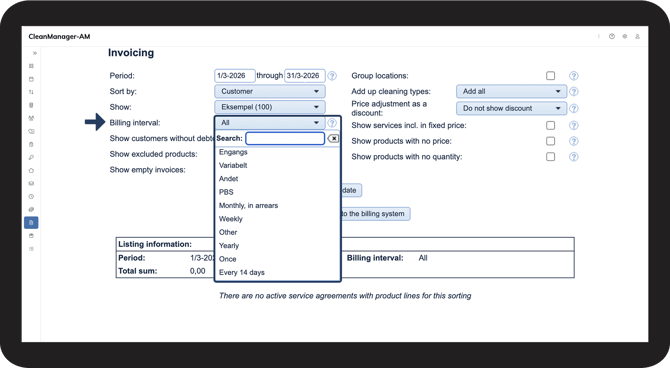Screen dimensions: 670x368
Task: Open the user profile icon top right
Action: (x=637, y=36)
